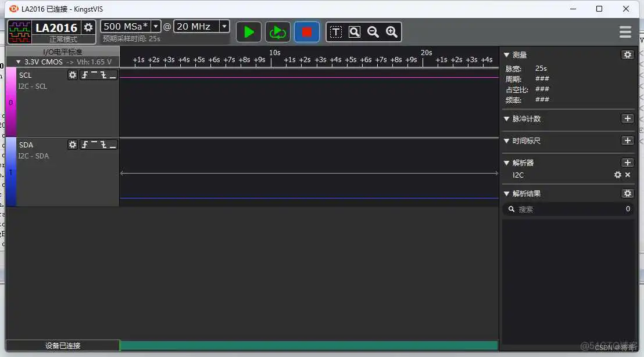Set rising edge trigger on SCL channel
Screen dimensions: 644x357
(x=85, y=74)
